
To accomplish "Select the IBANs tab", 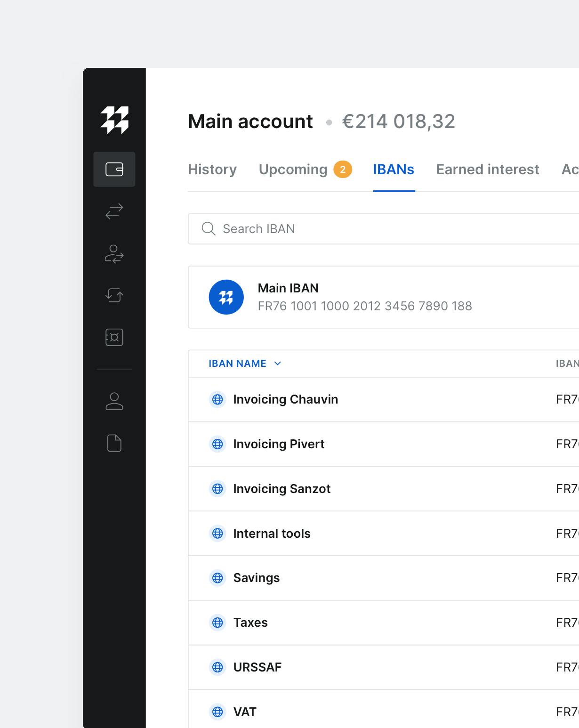I will click(x=394, y=170).
